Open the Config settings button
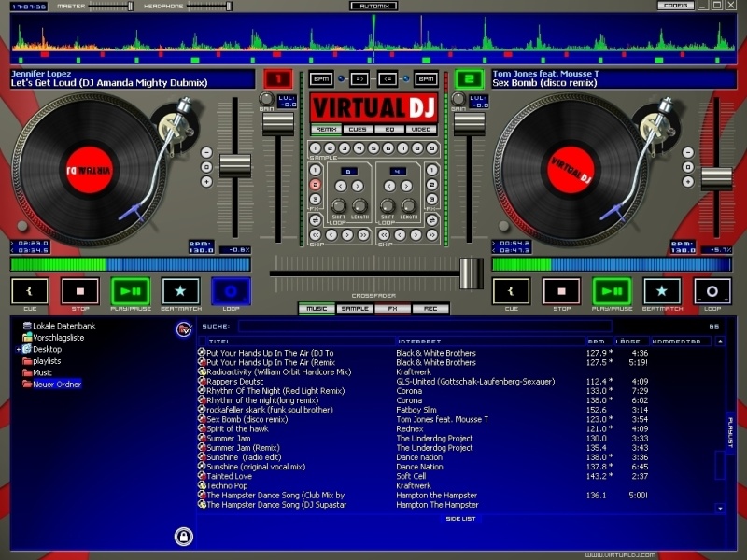 coord(674,6)
